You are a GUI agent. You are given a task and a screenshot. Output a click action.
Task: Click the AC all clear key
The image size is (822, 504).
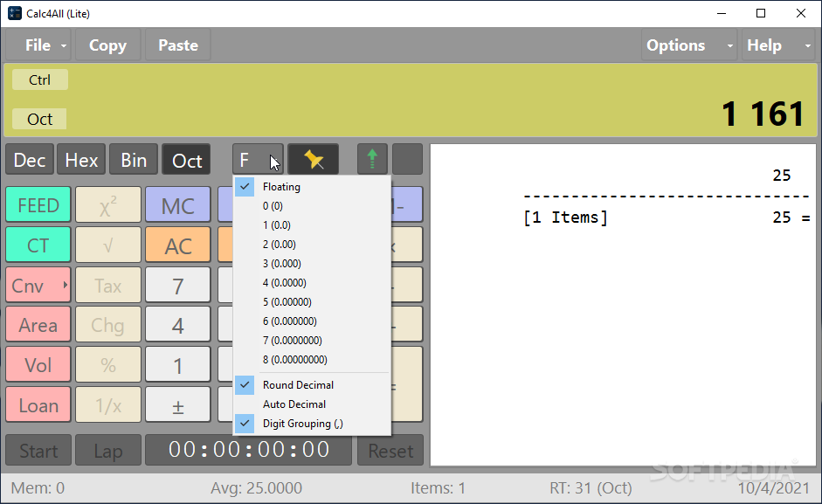177,245
